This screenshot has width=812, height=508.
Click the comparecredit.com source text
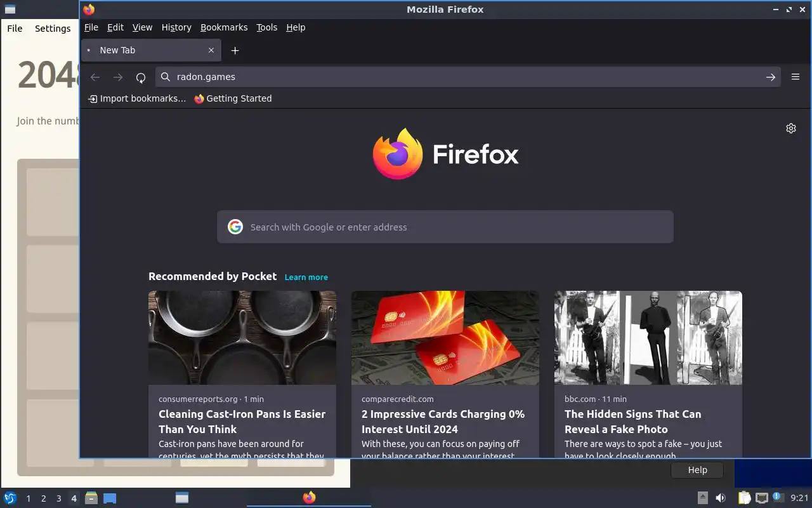tap(398, 399)
